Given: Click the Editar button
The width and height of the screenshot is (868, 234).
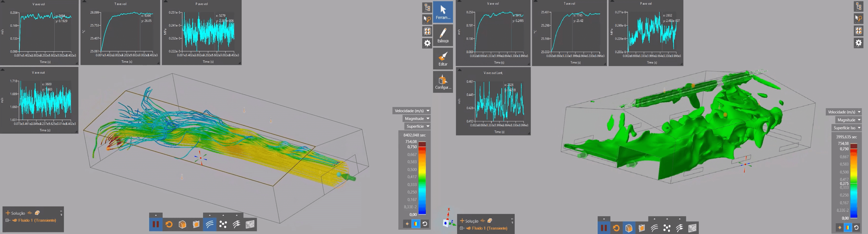Looking at the screenshot, I should [x=443, y=58].
